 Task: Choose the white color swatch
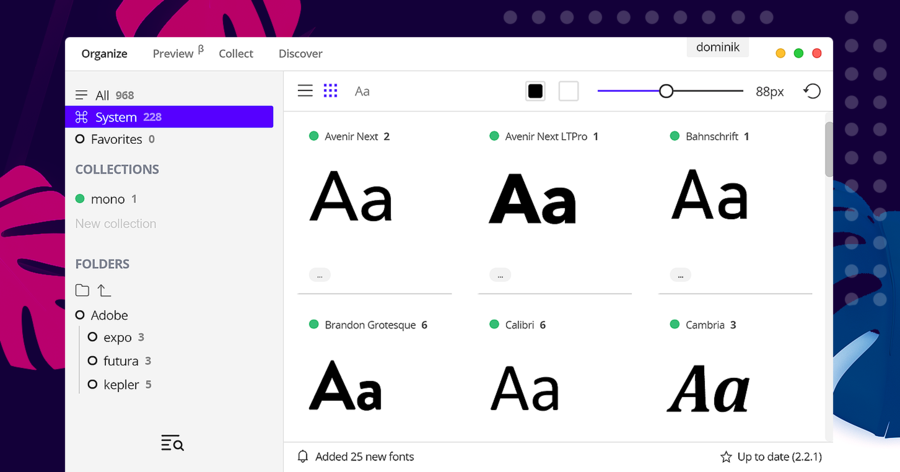[x=568, y=91]
